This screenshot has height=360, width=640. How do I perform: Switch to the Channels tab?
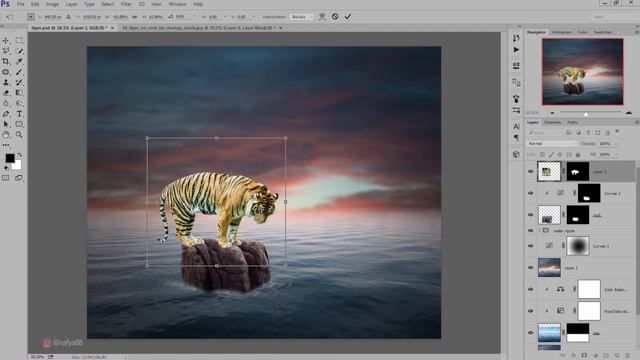pyautogui.click(x=553, y=122)
